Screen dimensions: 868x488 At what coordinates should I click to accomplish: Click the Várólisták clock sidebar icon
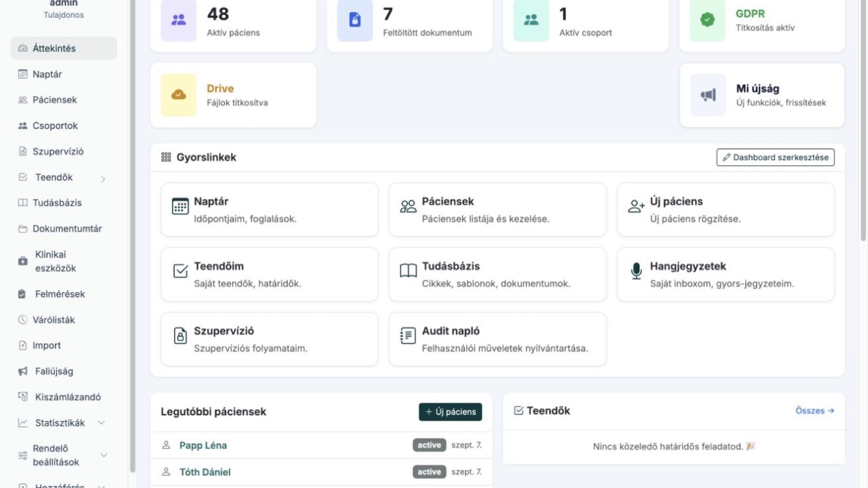[23, 320]
